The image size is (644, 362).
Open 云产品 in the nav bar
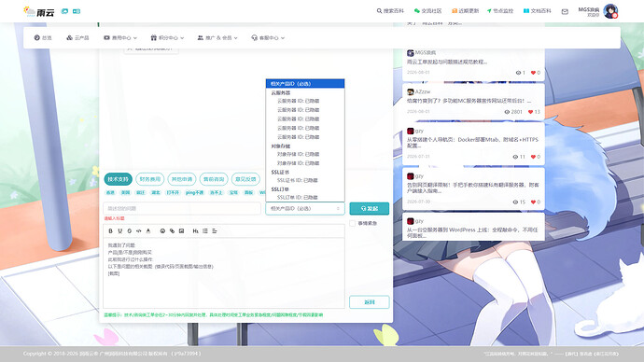click(x=77, y=37)
